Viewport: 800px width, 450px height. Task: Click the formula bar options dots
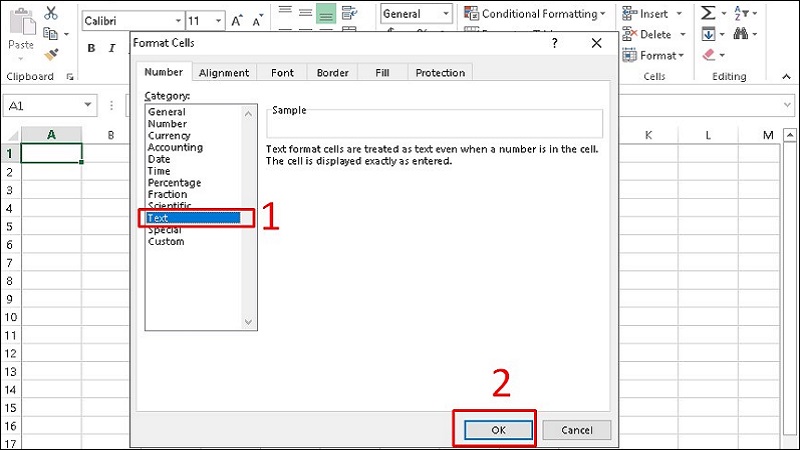[x=111, y=106]
